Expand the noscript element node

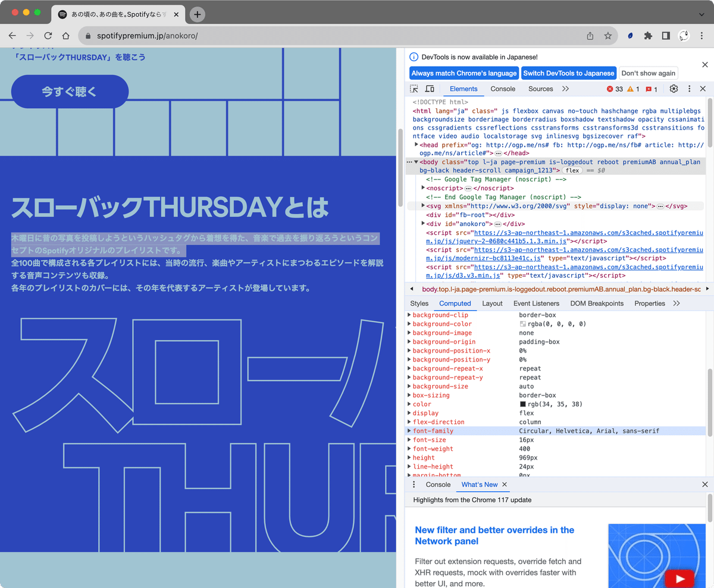point(423,188)
